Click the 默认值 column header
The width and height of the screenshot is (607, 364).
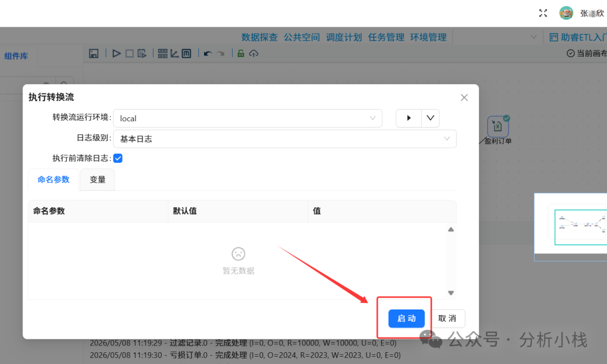(238, 211)
